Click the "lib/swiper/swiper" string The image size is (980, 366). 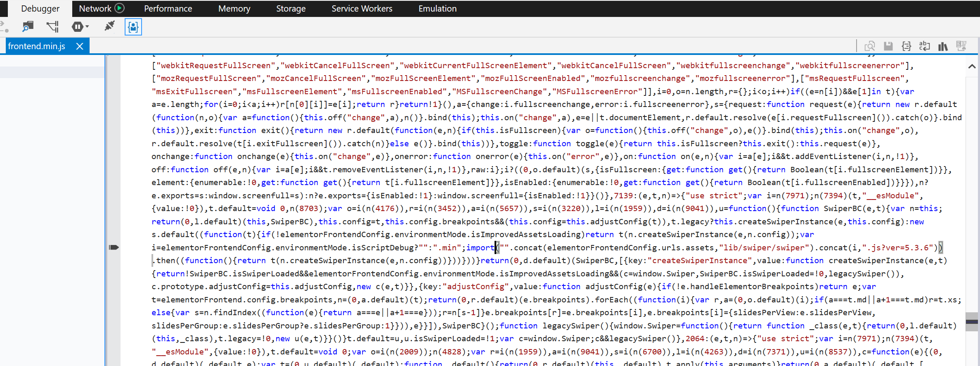coord(764,248)
